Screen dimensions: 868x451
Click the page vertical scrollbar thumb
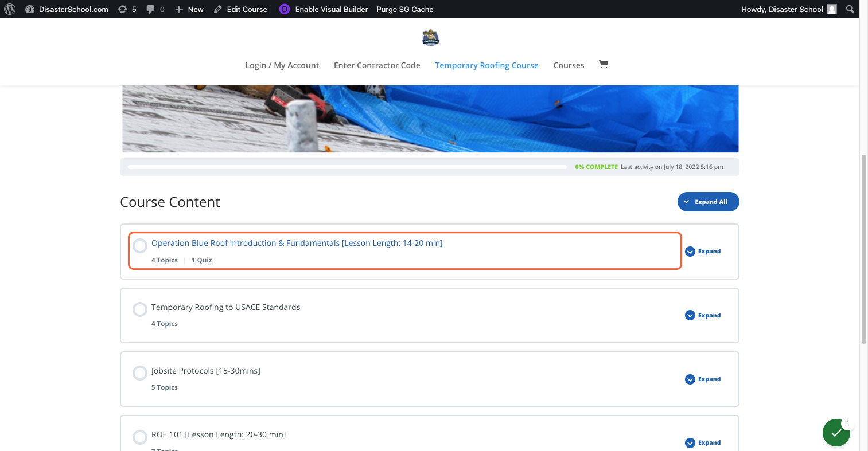click(863, 249)
